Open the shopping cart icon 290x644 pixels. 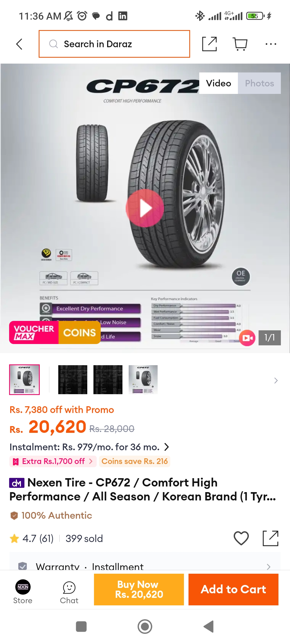(240, 44)
